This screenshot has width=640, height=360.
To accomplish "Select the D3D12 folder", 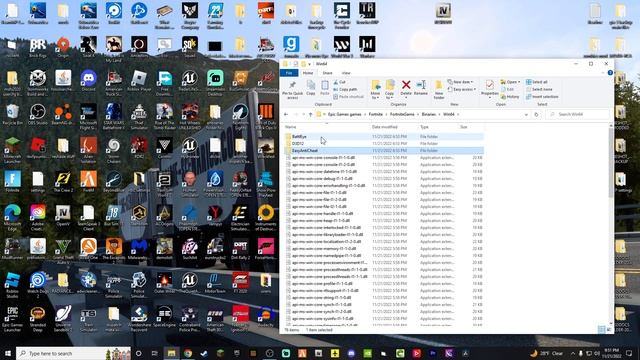I will (x=384, y=144).
